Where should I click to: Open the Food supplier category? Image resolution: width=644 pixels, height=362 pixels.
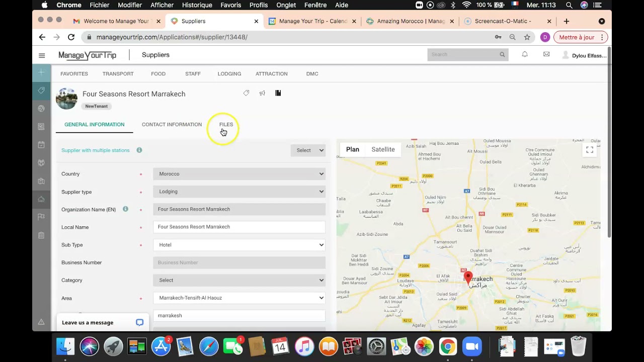point(158,74)
